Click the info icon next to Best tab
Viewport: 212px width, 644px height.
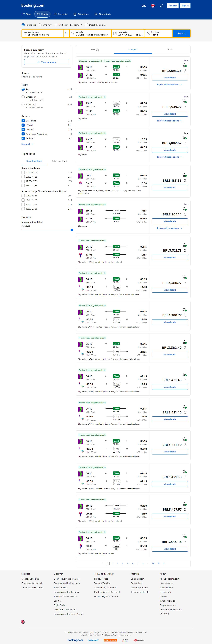coord(97,50)
